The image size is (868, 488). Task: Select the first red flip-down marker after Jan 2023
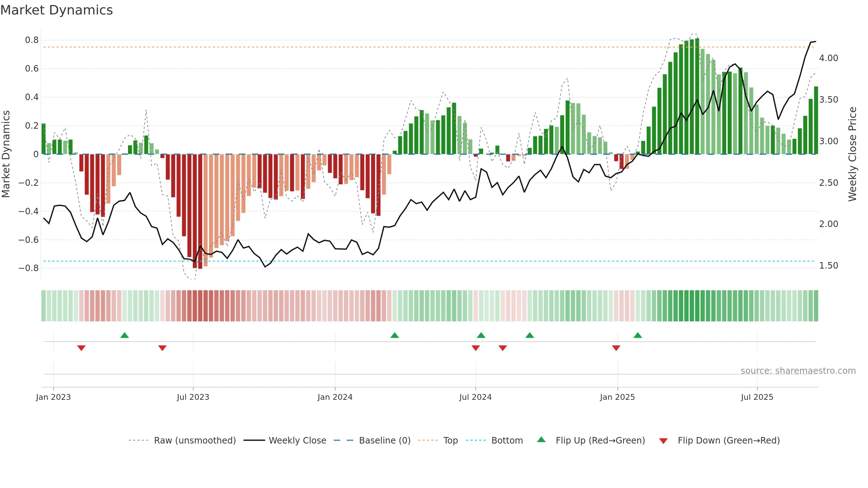[x=81, y=348]
